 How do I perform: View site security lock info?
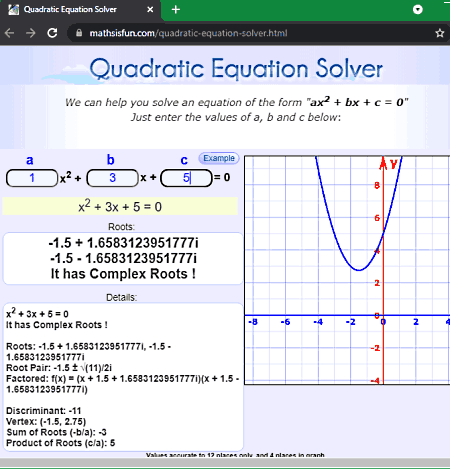coord(79,33)
